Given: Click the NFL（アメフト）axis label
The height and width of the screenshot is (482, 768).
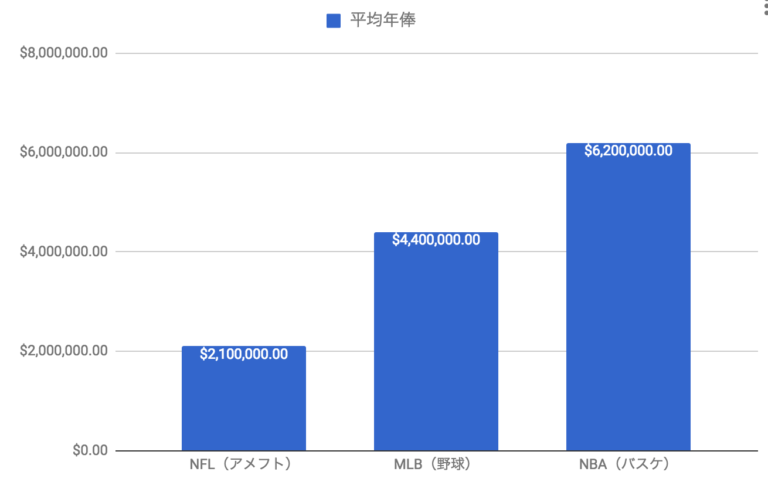Looking at the screenshot, I should pyautogui.click(x=240, y=464).
